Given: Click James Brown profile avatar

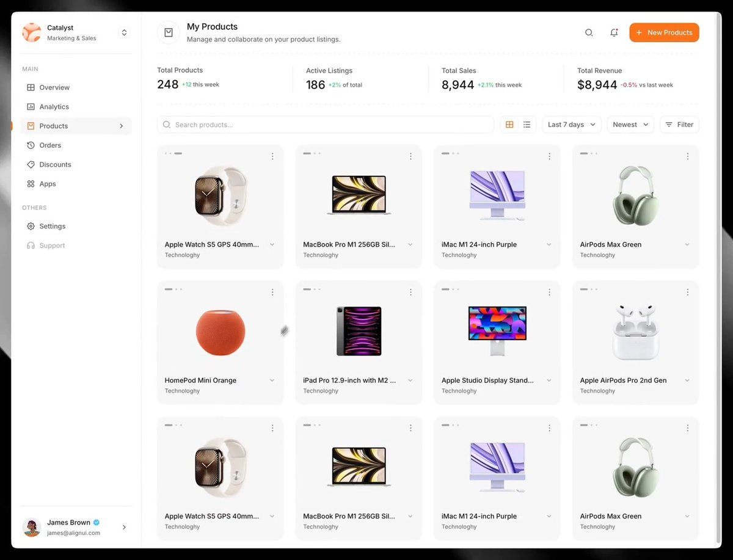Looking at the screenshot, I should [32, 527].
